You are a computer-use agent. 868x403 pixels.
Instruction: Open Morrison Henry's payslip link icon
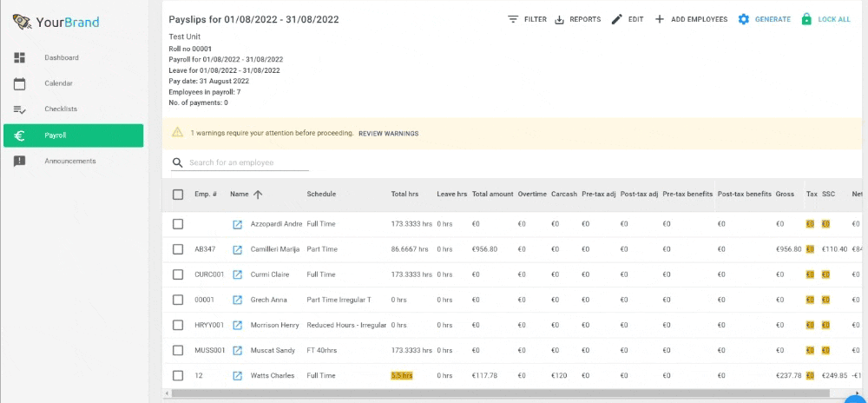237,325
